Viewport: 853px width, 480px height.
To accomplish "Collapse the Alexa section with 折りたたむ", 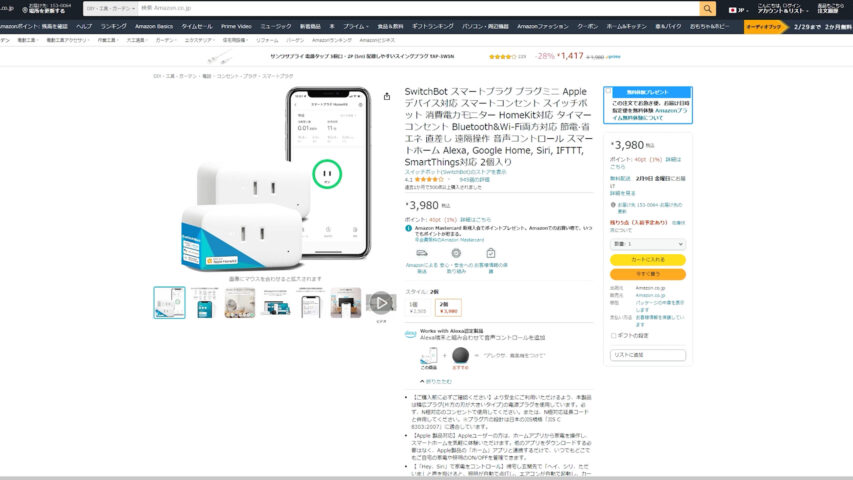I will [437, 381].
